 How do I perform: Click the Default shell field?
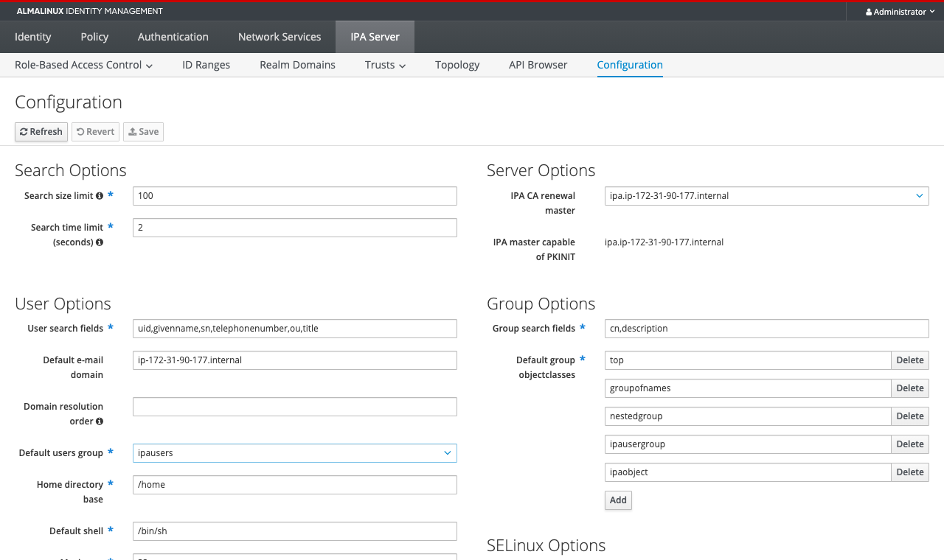tap(295, 531)
